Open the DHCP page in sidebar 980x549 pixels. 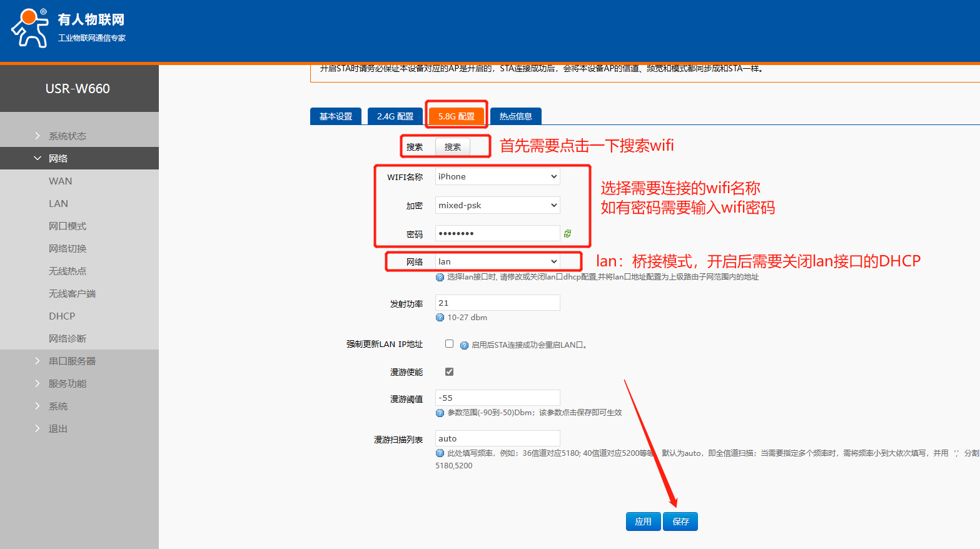coord(62,316)
